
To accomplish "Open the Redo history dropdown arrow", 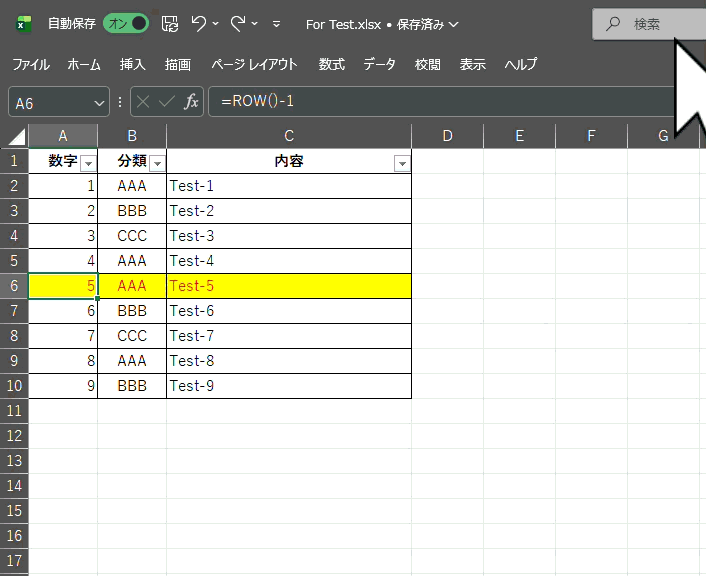I will click(x=254, y=23).
